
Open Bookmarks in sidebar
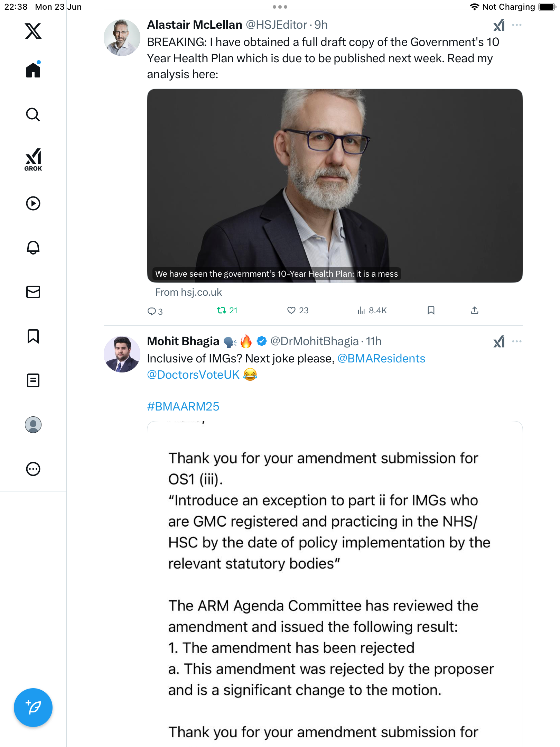(x=33, y=336)
